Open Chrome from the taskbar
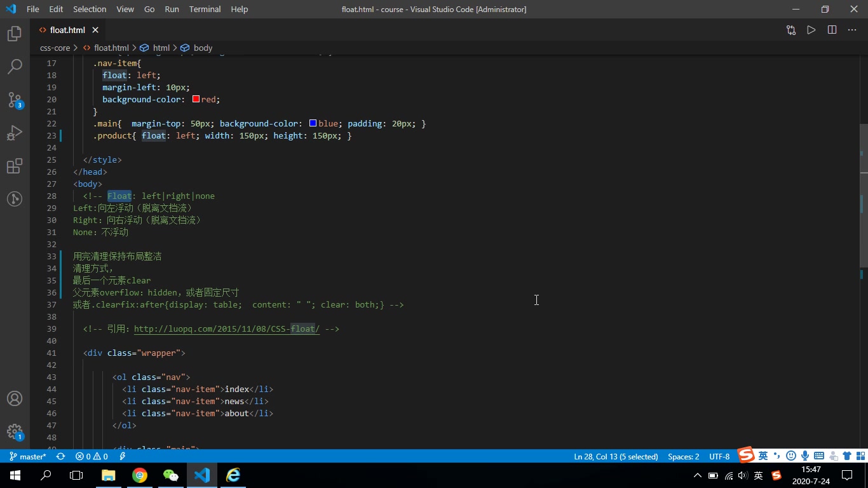Image resolution: width=868 pixels, height=488 pixels. (140, 475)
